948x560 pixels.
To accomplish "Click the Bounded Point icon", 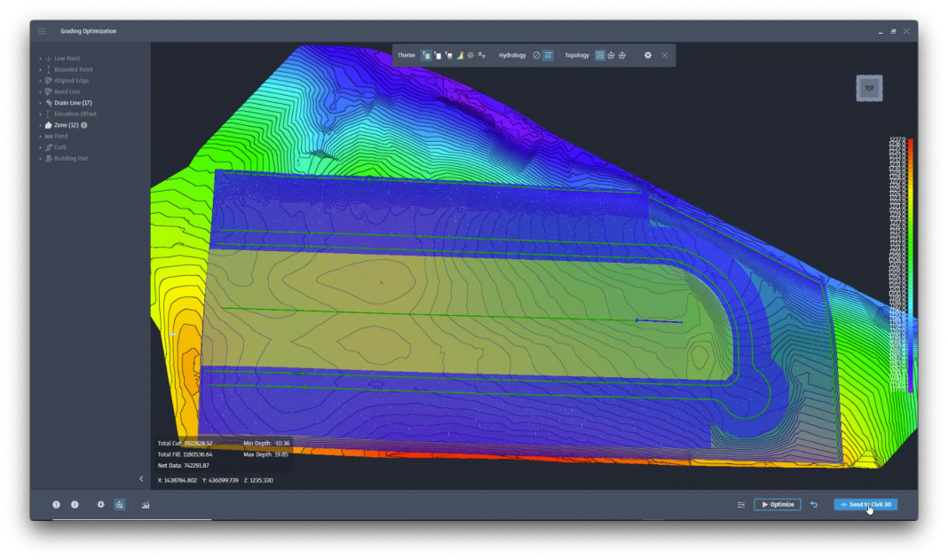I will [48, 69].
